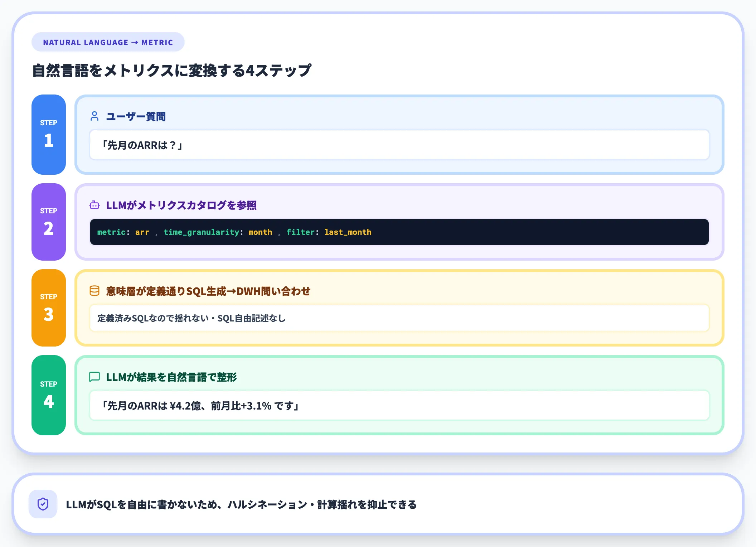Viewport: 756px width, 547px height.
Task: Click the 定義済みSQLなので揺れない description box
Action: coord(399,318)
